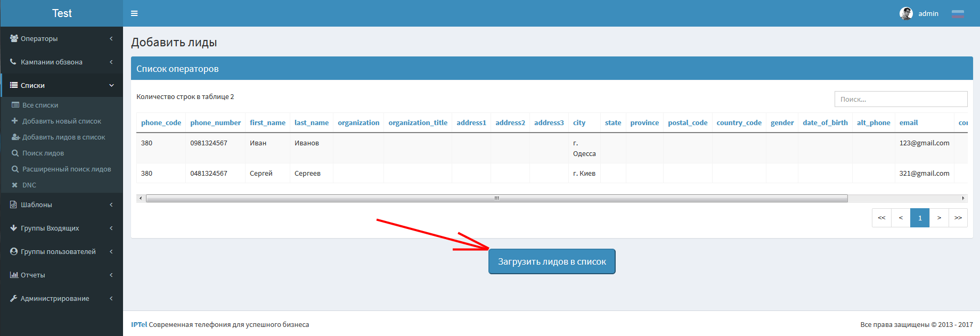The image size is (980, 336).
Task: Open Расширенный поиск лидов item
Action: 66,169
